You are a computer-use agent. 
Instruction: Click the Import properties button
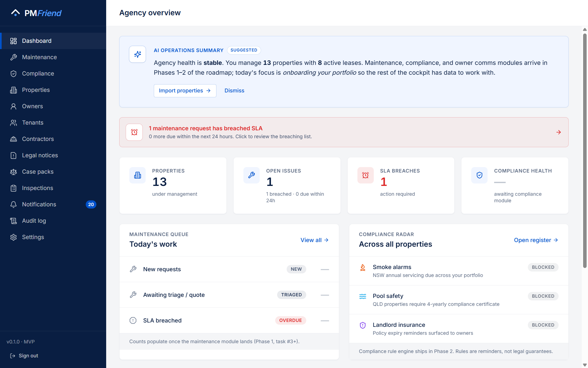coord(185,91)
